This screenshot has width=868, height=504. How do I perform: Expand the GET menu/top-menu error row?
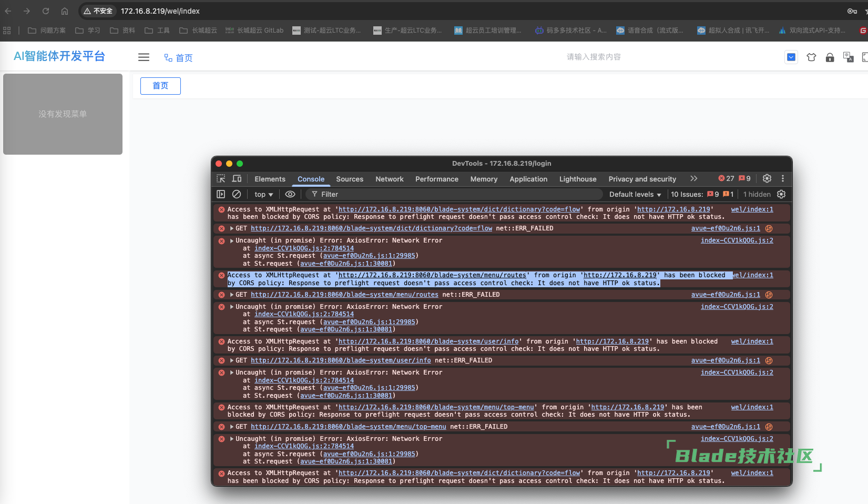tap(231, 427)
